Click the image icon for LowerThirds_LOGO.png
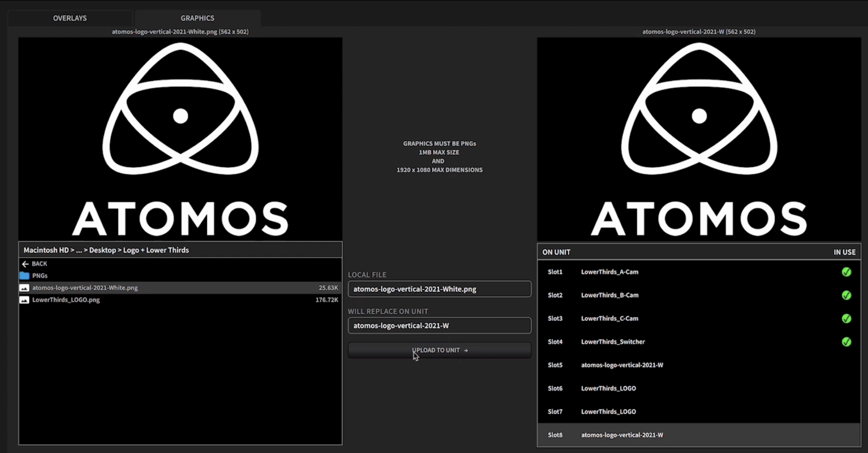868x453 pixels. [x=24, y=300]
